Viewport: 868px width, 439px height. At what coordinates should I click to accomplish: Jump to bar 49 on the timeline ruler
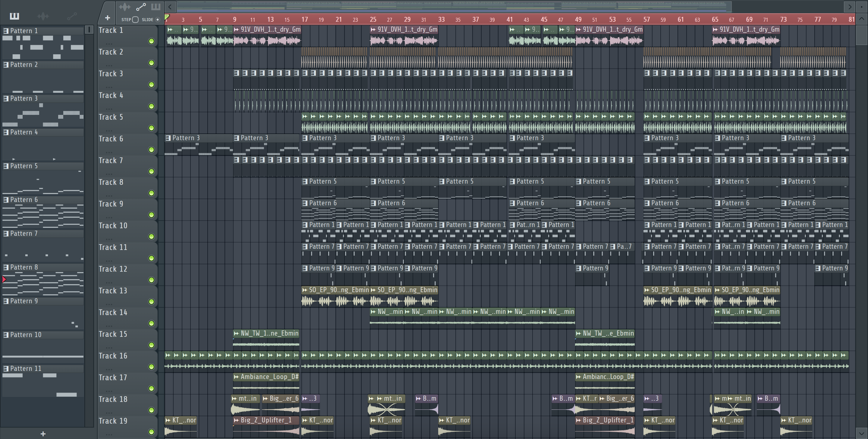click(x=578, y=19)
